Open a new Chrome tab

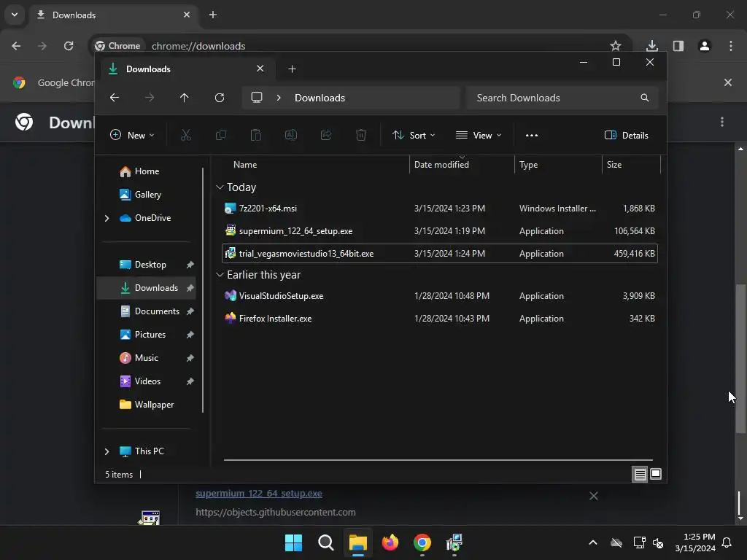point(213,15)
